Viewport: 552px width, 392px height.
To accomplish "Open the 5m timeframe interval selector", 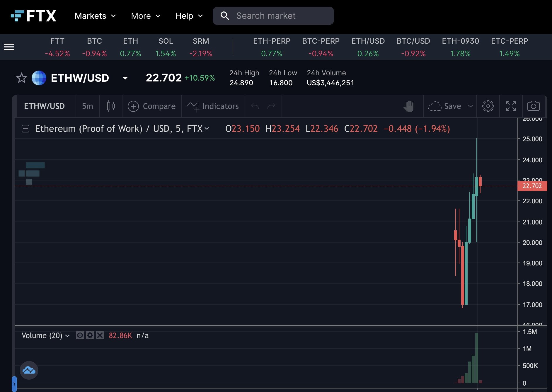I will 87,106.
